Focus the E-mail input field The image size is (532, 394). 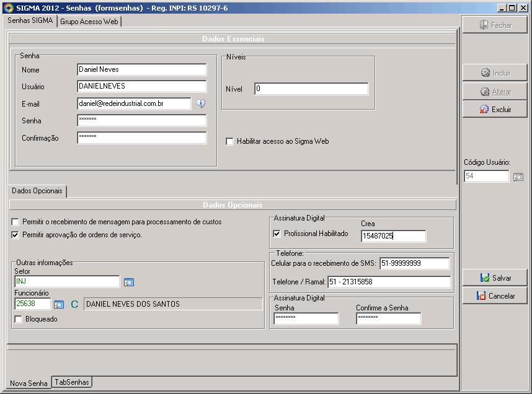point(134,103)
